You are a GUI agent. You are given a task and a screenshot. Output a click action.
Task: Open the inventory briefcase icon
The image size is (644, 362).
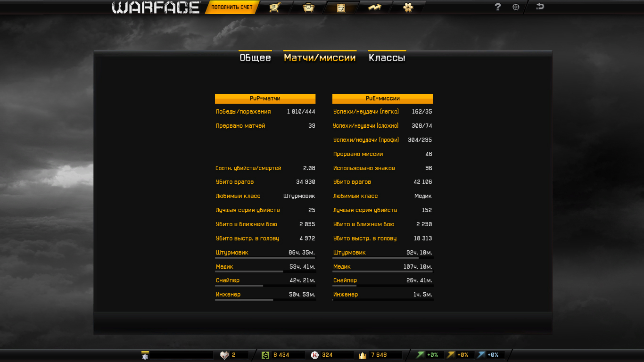(308, 8)
